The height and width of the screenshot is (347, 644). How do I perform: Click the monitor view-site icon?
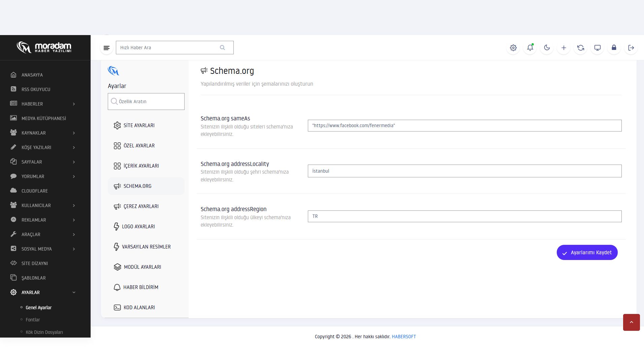(597, 48)
